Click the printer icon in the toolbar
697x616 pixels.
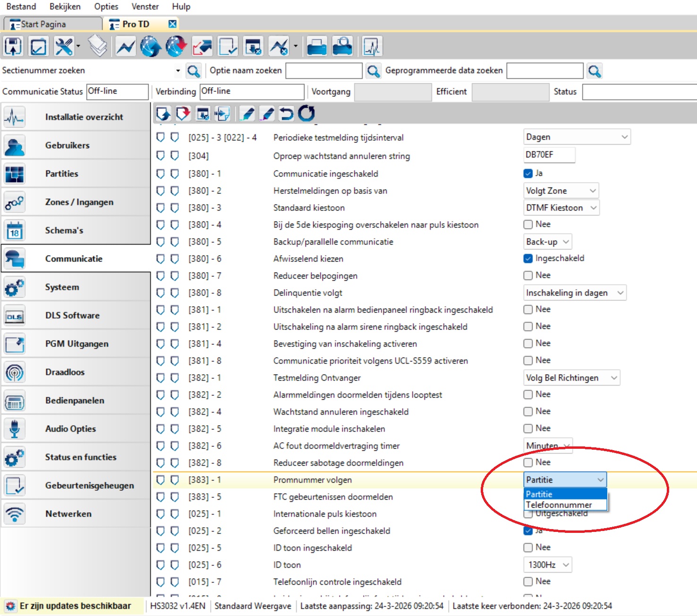pos(316,47)
